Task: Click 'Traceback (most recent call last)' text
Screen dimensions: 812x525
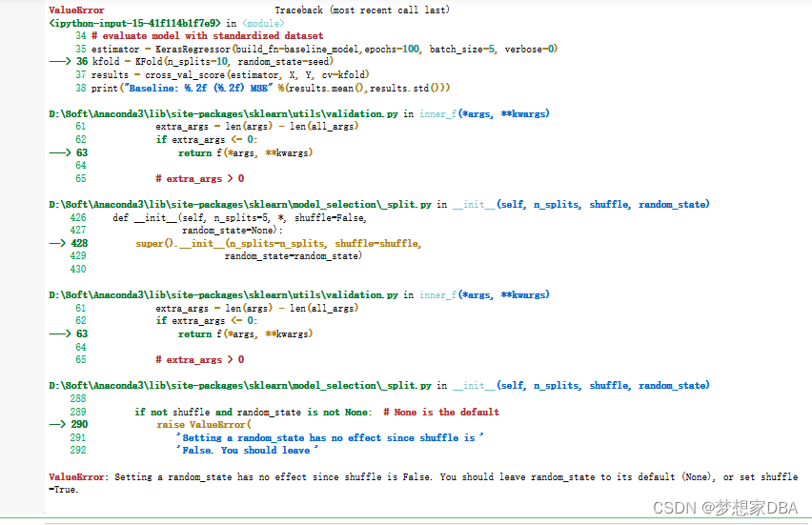Action: pos(362,10)
